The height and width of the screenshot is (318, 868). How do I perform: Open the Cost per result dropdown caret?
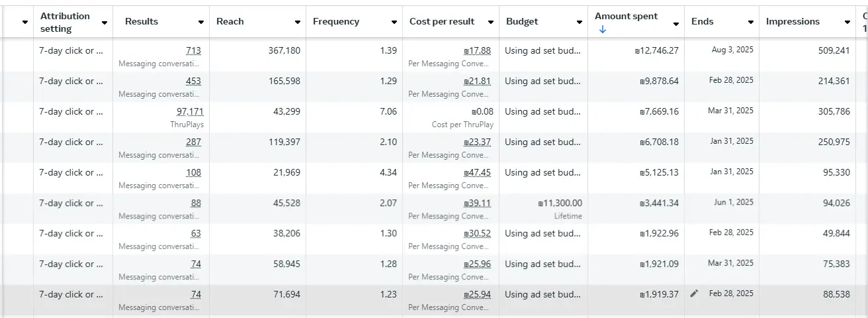coord(491,23)
